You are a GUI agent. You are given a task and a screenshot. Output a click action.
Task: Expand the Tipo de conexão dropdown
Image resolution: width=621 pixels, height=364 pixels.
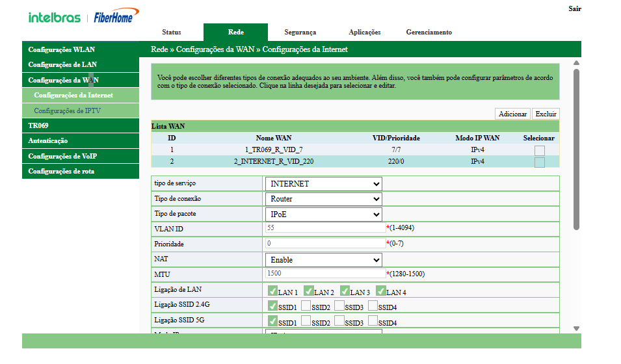click(323, 199)
